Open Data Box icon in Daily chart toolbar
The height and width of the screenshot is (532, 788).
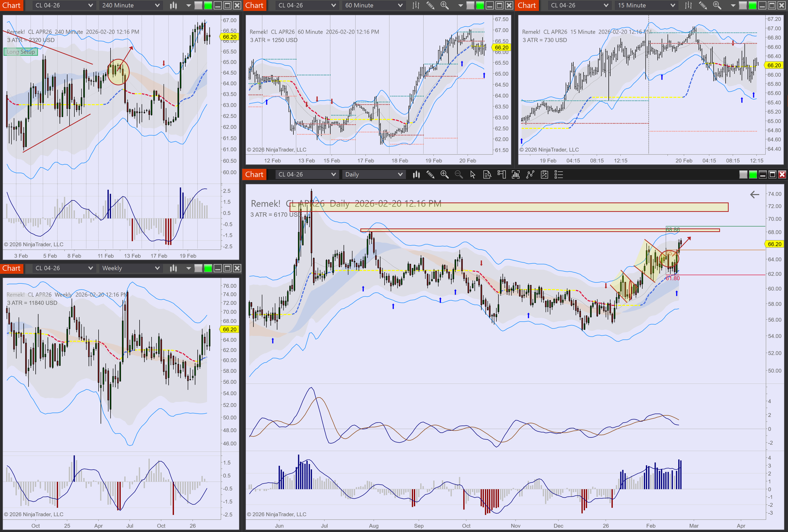coord(487,175)
